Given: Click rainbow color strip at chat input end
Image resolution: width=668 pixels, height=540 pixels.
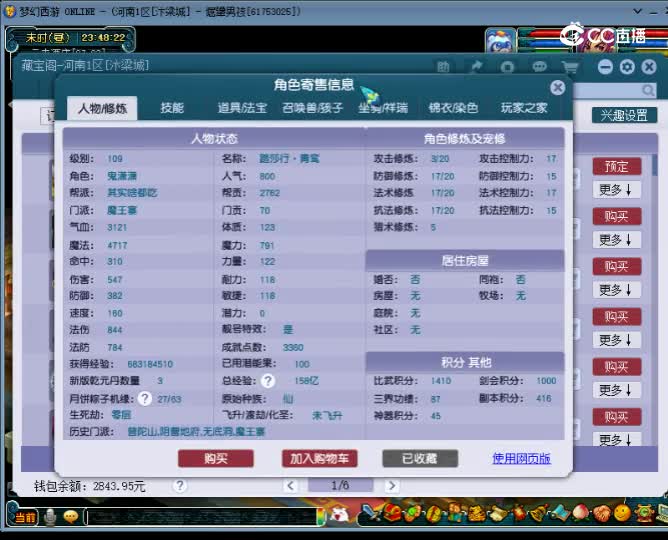Looking at the screenshot, I should (320, 517).
